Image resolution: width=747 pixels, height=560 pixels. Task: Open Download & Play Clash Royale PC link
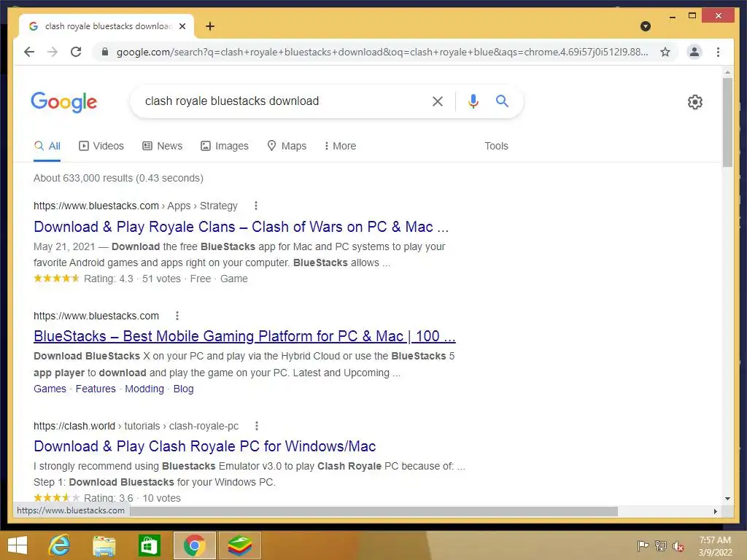pyautogui.click(x=205, y=446)
